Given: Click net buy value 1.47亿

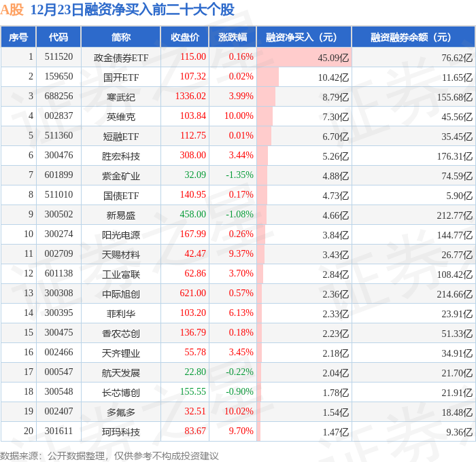Looking at the screenshot, I should click(x=335, y=432).
